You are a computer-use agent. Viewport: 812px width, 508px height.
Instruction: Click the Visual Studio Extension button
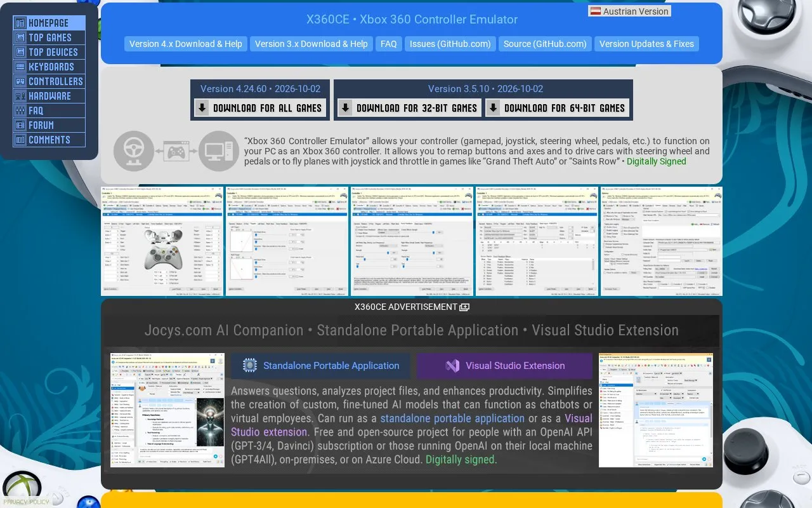point(504,366)
